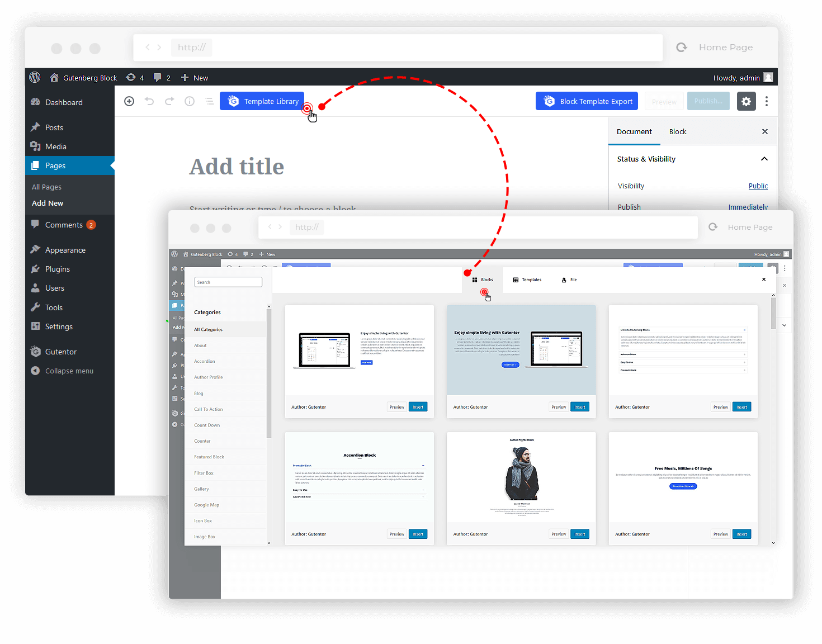Image resolution: width=822 pixels, height=644 pixels.
Task: Select the Image Box category
Action: coord(225,537)
